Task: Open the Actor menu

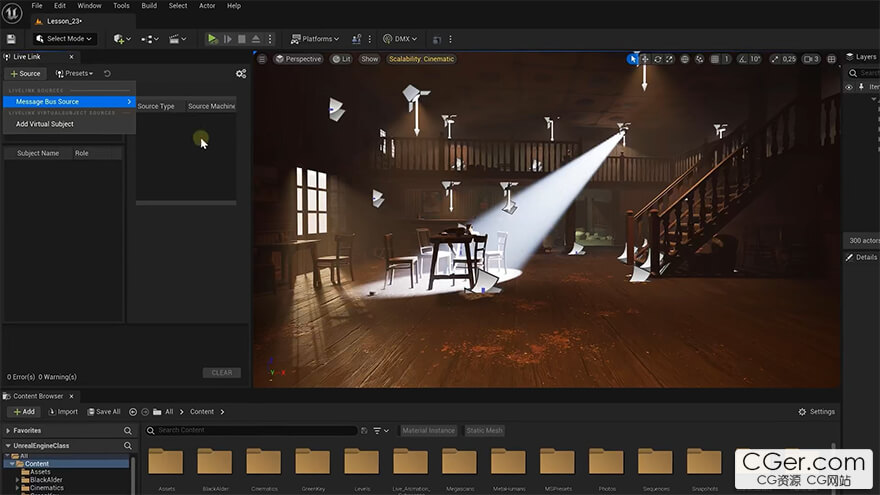Action: [207, 6]
